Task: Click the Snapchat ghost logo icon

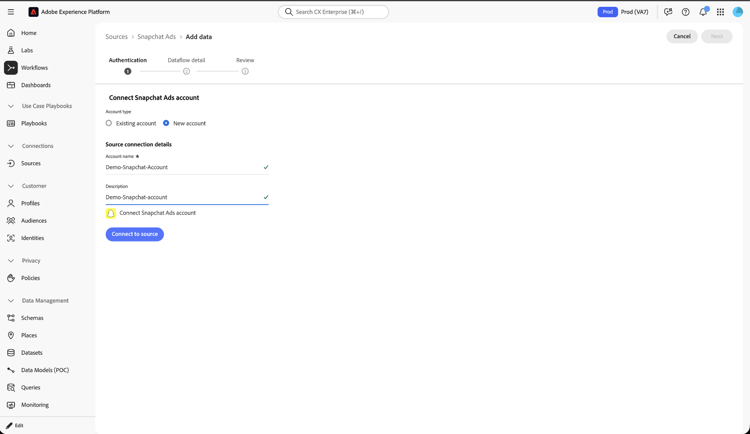Action: point(111,213)
